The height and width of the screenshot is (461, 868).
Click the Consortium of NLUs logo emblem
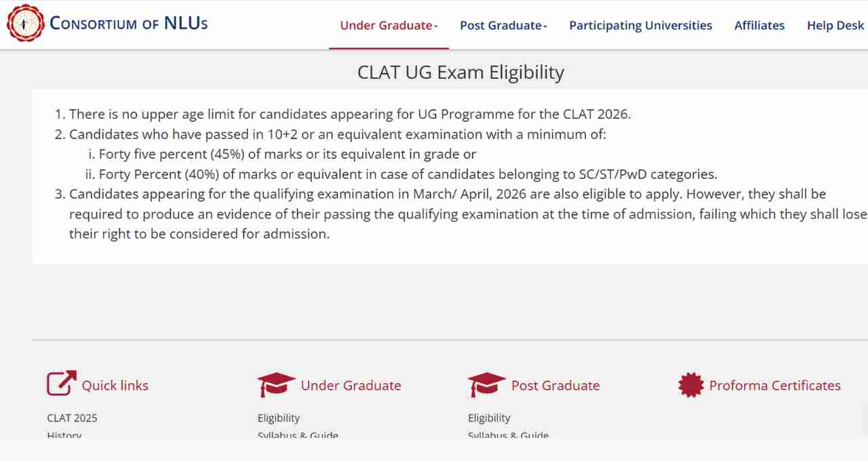coord(24,23)
